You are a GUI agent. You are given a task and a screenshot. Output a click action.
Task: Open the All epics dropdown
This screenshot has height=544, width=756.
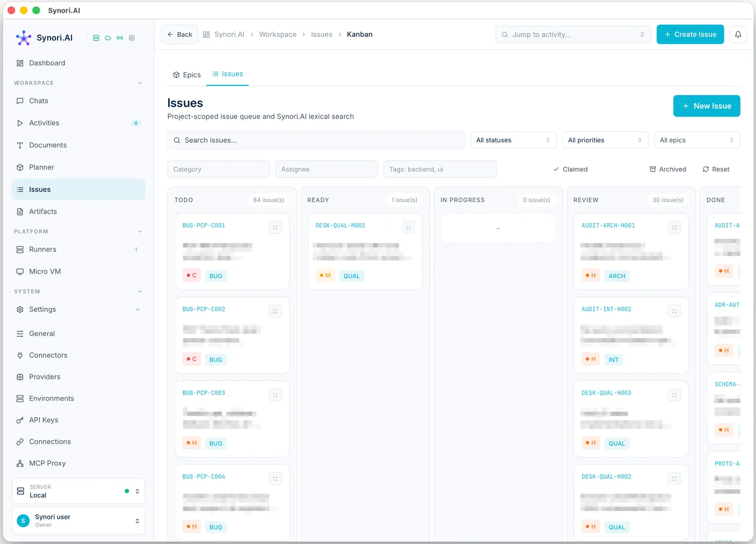point(697,140)
